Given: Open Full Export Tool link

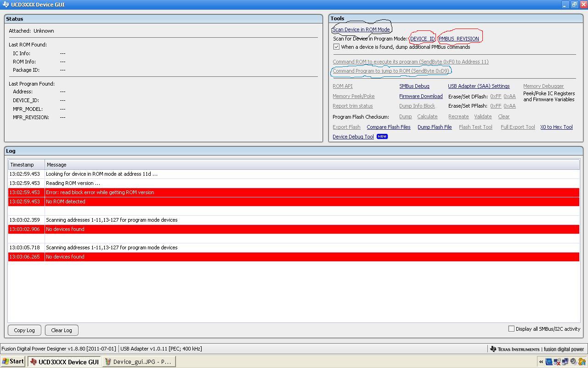Looking at the screenshot, I should coord(517,127).
